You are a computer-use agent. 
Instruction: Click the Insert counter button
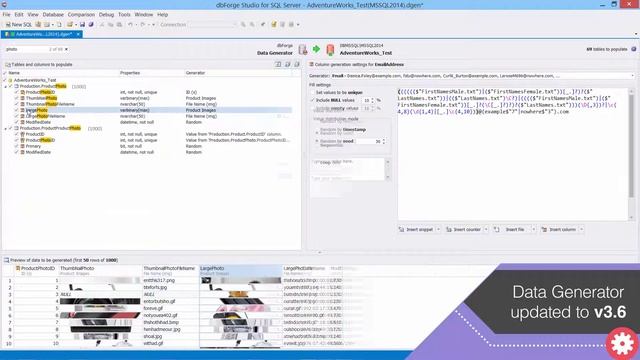coord(463,229)
